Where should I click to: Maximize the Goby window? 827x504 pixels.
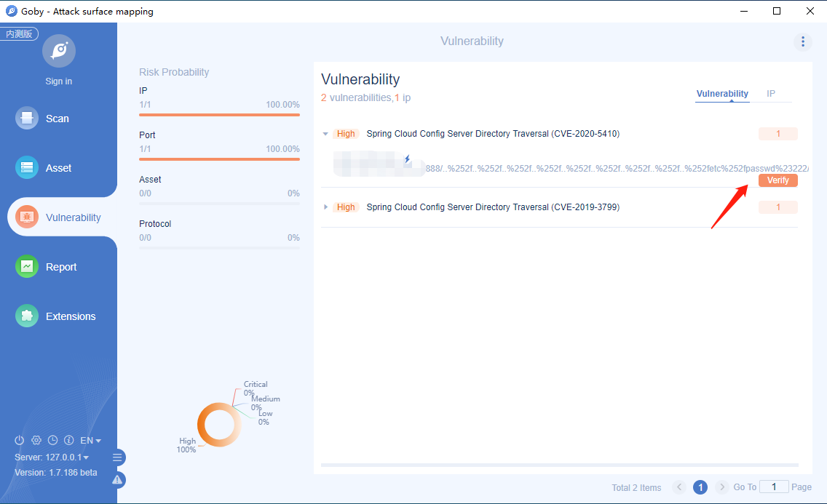(776, 11)
